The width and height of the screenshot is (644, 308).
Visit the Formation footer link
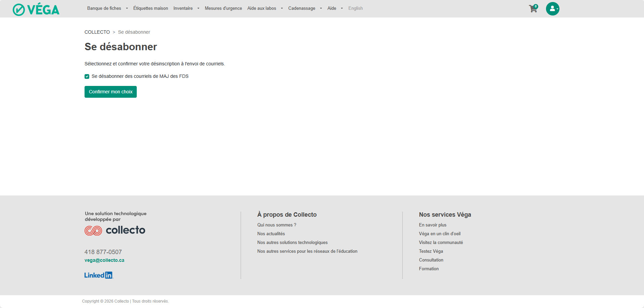[x=429, y=269]
